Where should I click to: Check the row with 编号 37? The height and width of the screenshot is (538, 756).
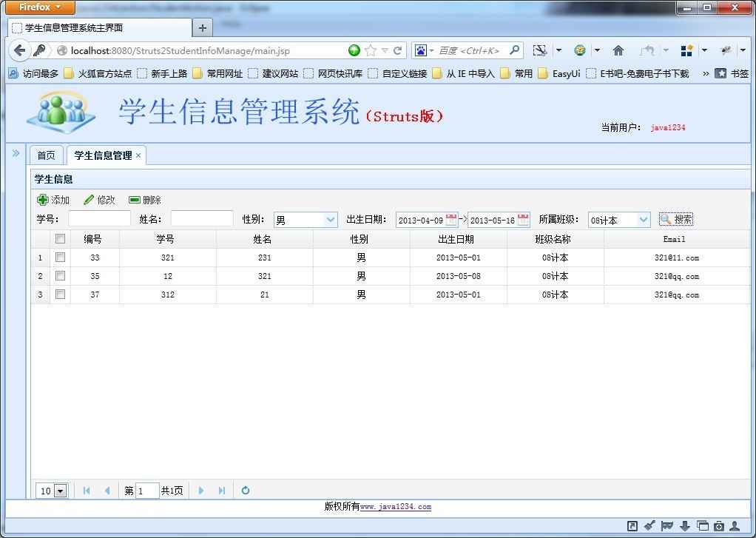(x=60, y=295)
